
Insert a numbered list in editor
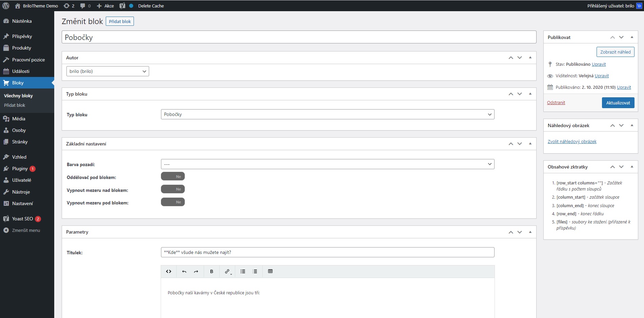(255, 272)
